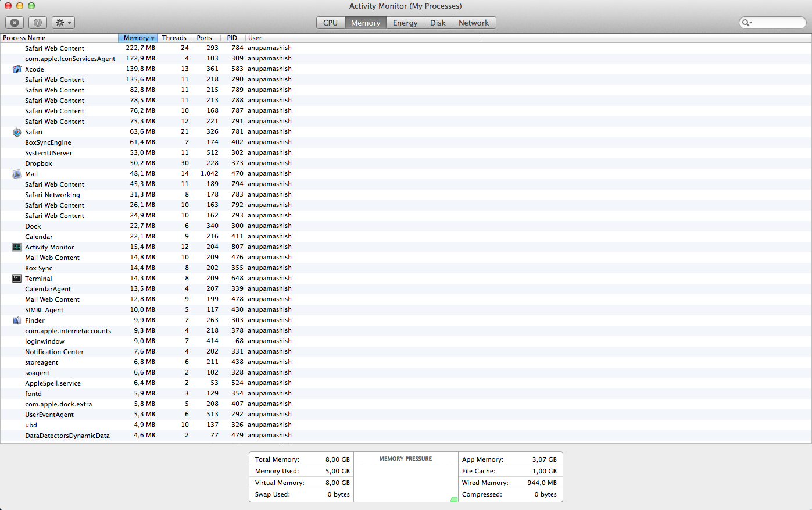Select the com.apple.internetaccounts process
Viewport: 812px width, 510px height.
406,331
